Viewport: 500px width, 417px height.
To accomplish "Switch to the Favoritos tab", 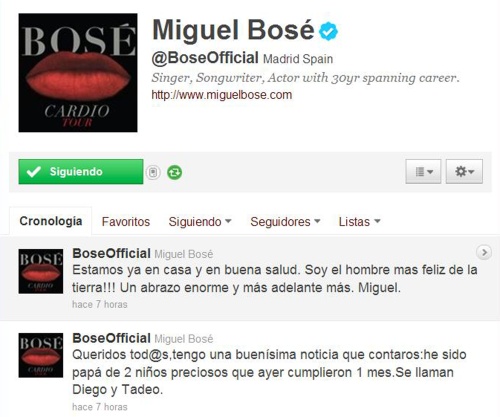I will 126,222.
